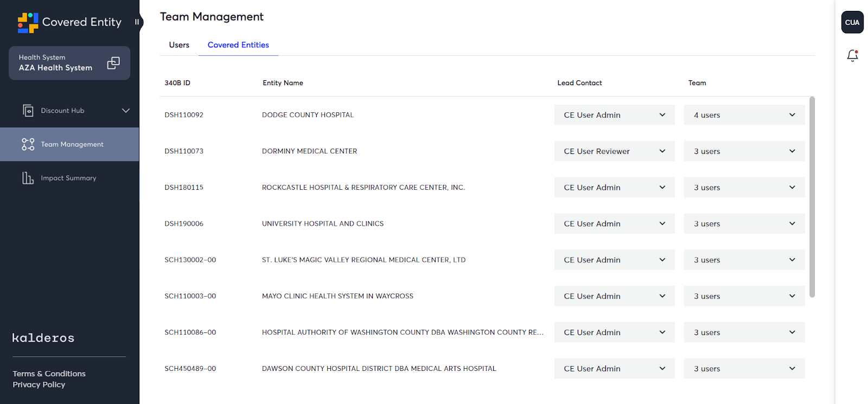The width and height of the screenshot is (868, 404).
Task: Click the Team column header
Action: pos(697,83)
